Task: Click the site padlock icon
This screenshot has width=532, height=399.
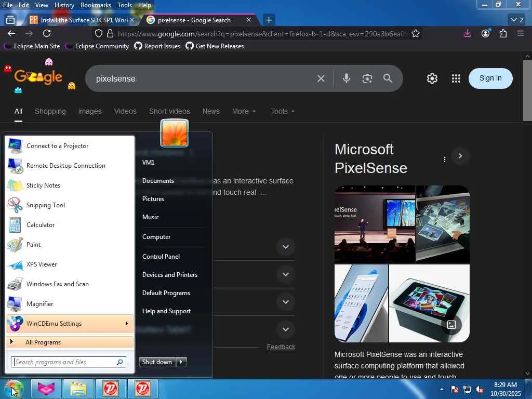Action: (110, 33)
